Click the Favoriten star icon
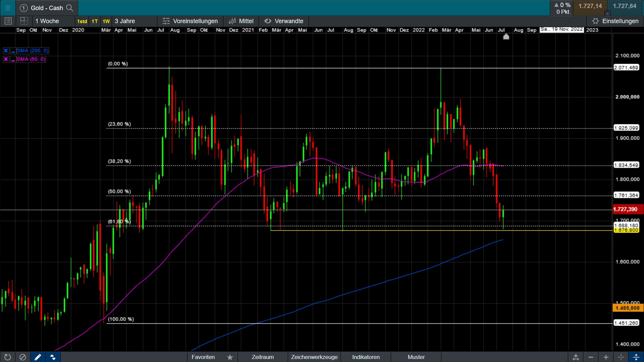This screenshot has width=644, height=362. [x=230, y=357]
